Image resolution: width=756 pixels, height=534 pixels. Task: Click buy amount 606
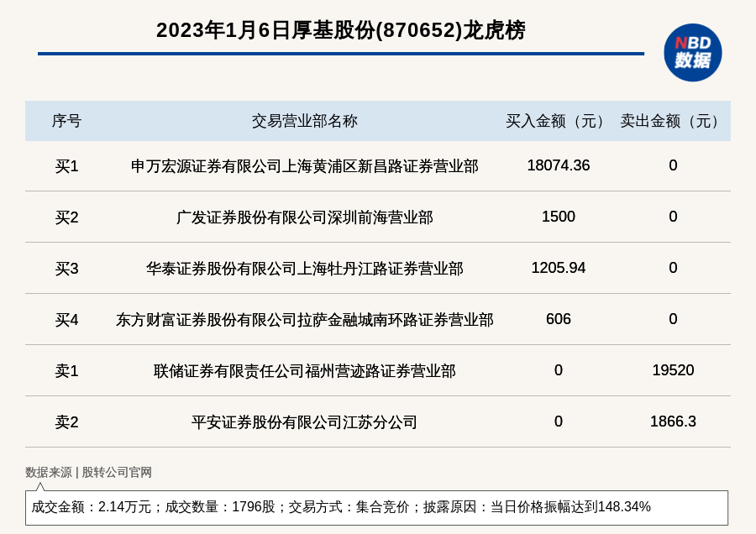(559, 318)
